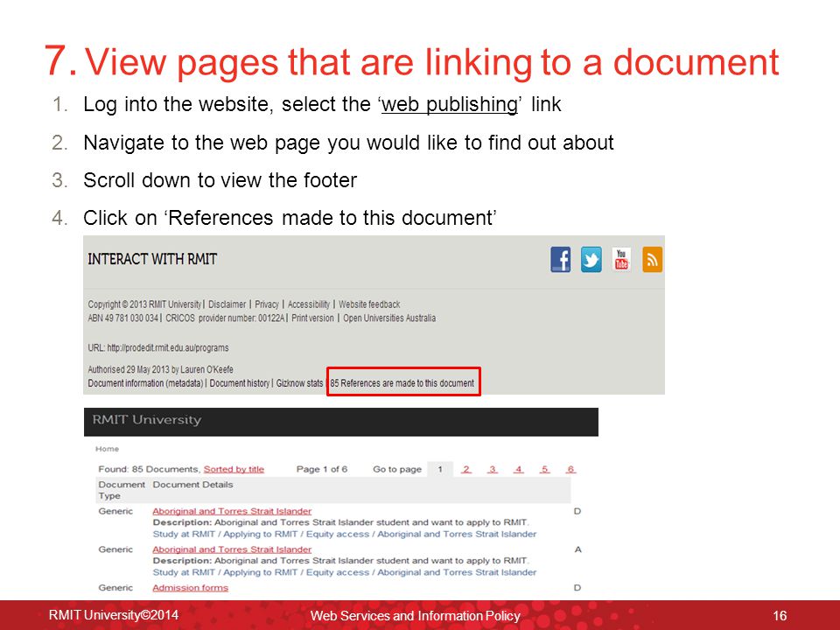Open the Twitter bird icon
The width and height of the screenshot is (840, 630).
(x=591, y=260)
